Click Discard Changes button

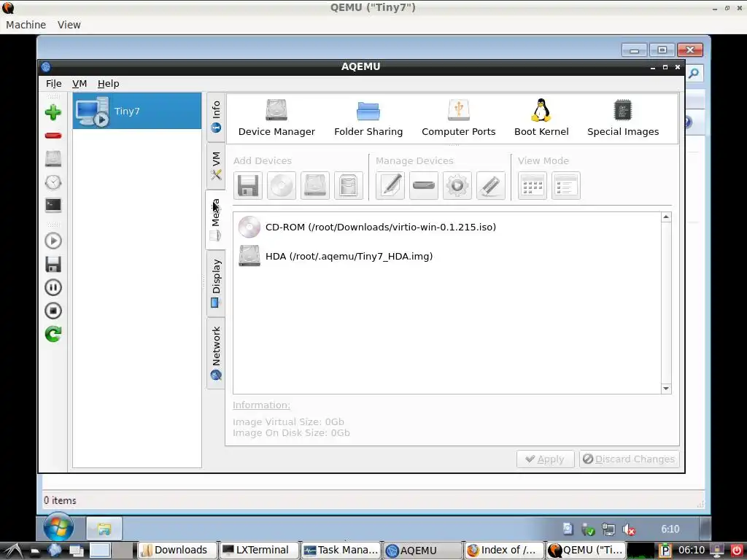tap(630, 459)
